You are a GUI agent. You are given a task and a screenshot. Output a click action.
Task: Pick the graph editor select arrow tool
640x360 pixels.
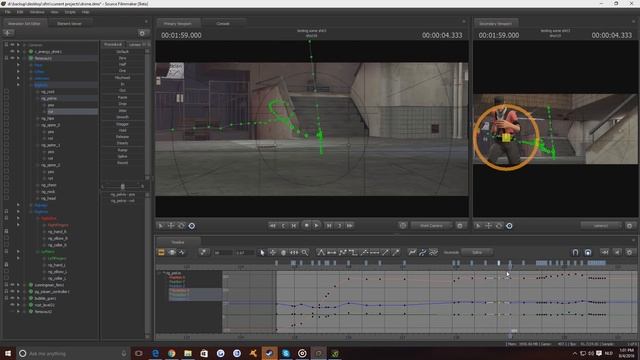point(262,253)
